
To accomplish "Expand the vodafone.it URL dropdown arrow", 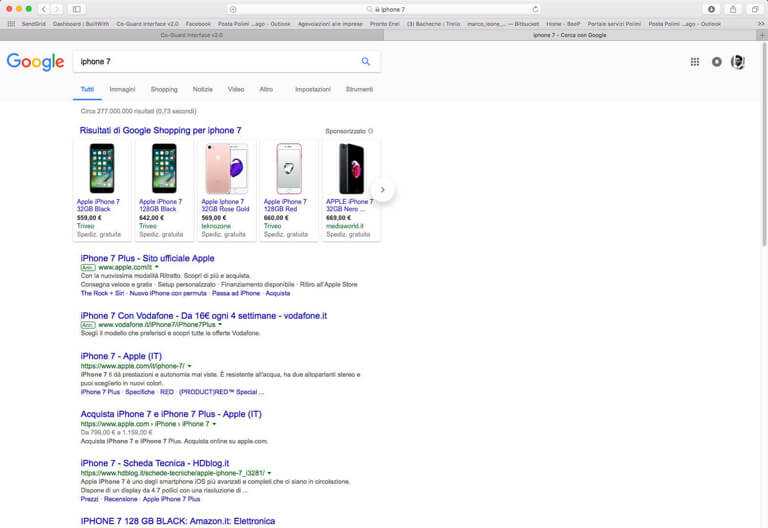I will point(220,325).
